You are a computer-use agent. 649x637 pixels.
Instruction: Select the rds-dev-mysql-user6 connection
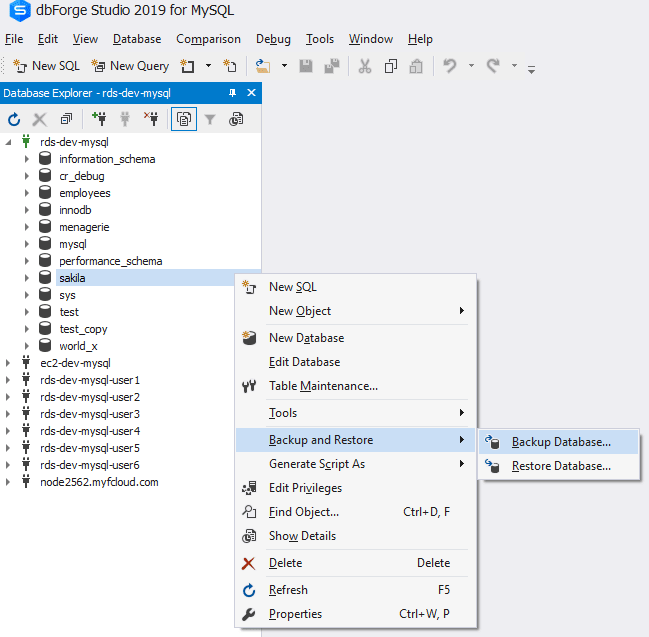point(90,465)
